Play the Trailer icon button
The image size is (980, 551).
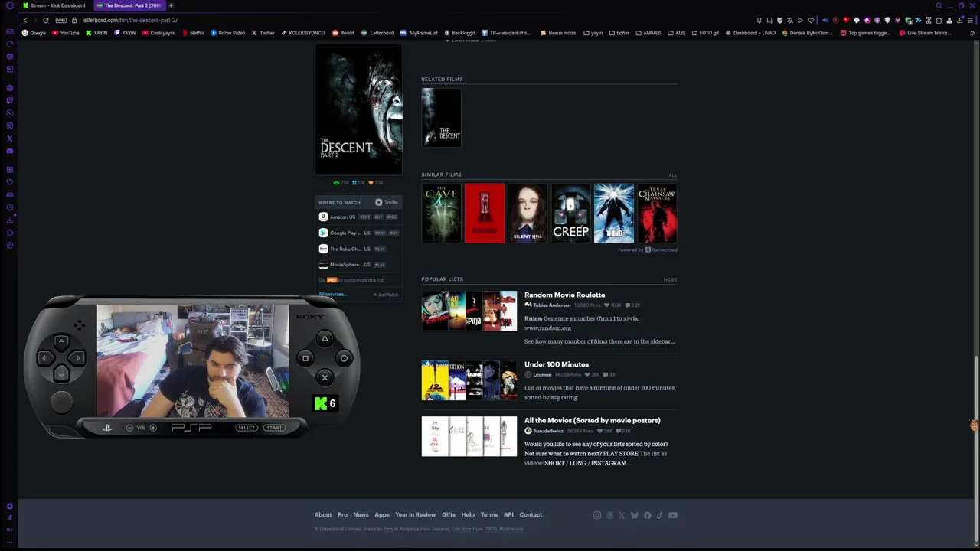pos(378,202)
